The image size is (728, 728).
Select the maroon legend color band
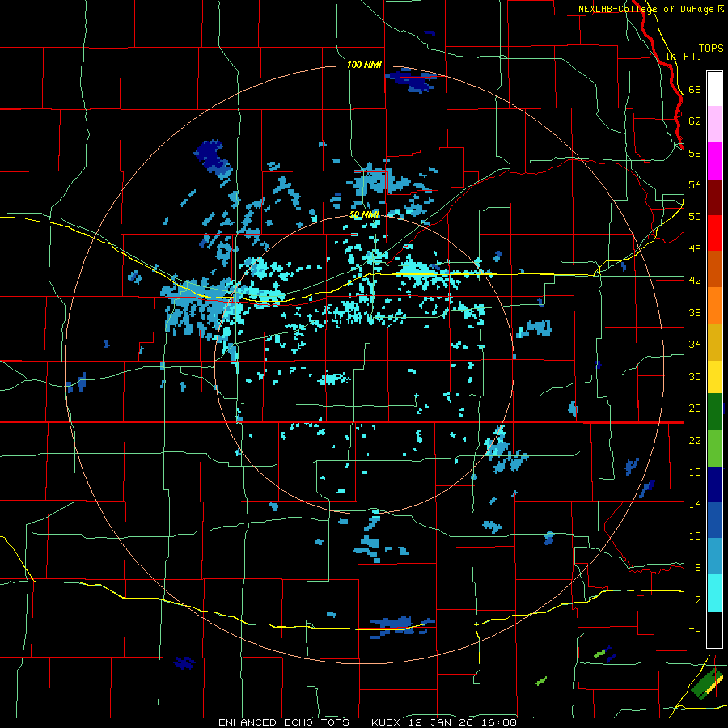pos(714,197)
